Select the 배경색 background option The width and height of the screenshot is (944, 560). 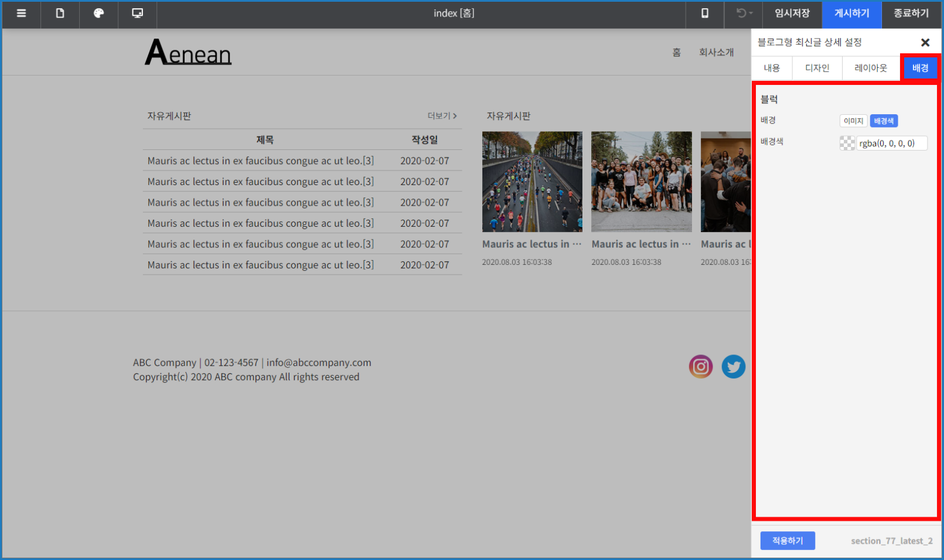pyautogui.click(x=884, y=121)
